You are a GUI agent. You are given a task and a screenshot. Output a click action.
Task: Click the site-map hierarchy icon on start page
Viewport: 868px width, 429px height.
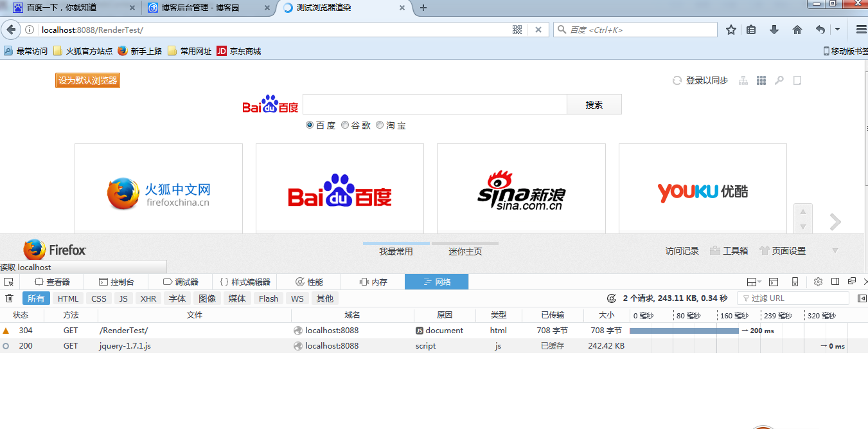743,80
